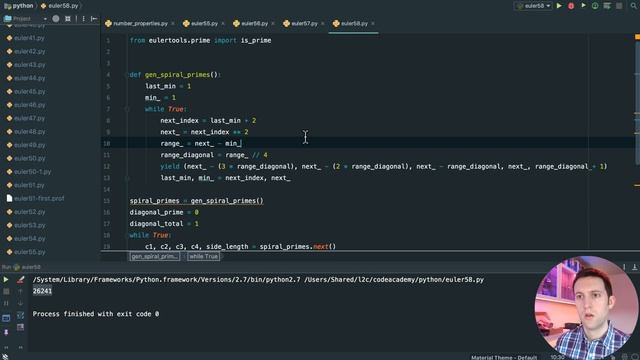
Task: Open euler54.py in the project tree
Action: [26, 239]
